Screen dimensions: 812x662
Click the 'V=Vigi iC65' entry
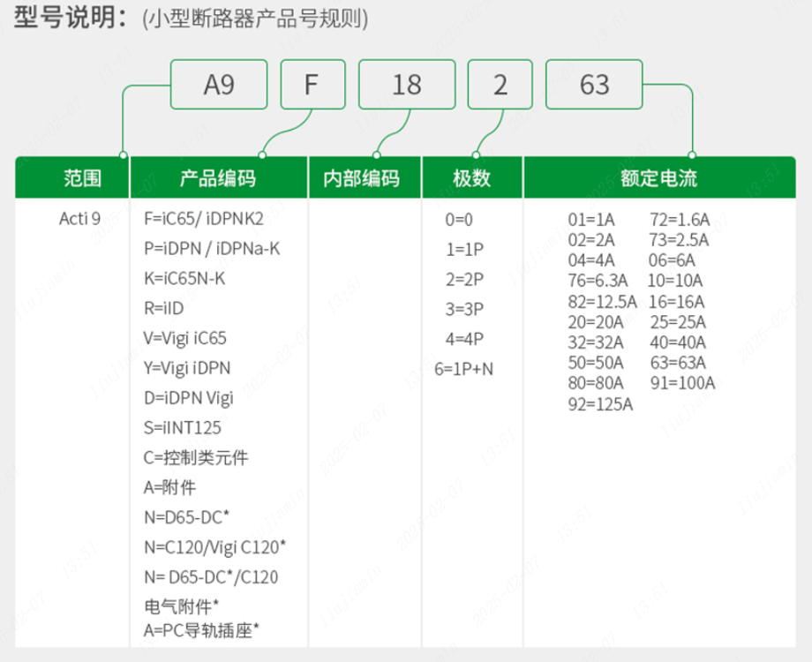(x=184, y=338)
